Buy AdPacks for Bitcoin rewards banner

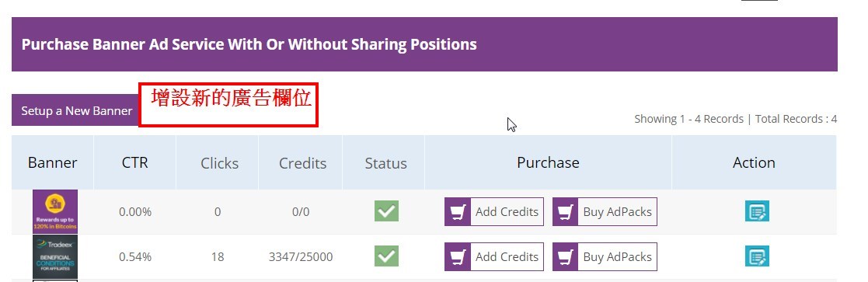(x=605, y=212)
